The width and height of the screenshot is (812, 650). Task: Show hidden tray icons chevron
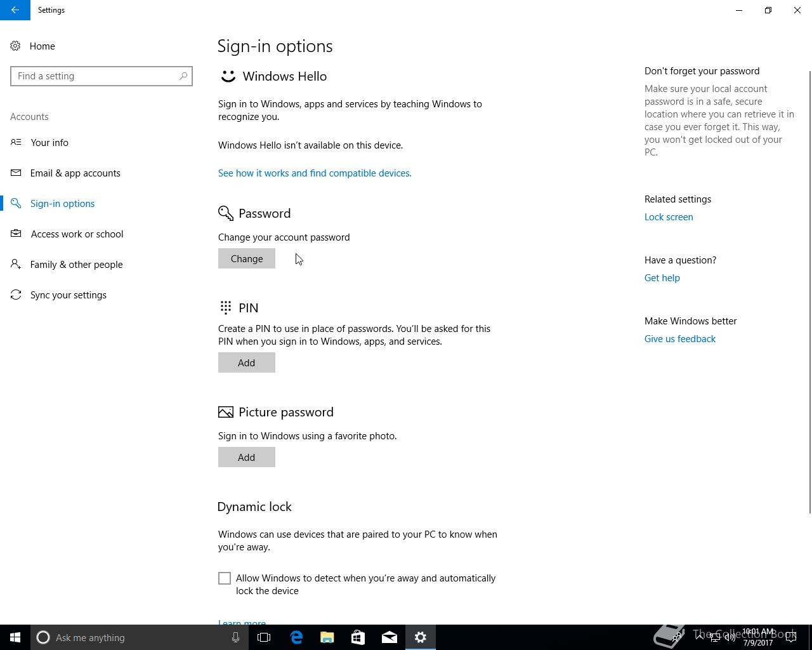700,637
